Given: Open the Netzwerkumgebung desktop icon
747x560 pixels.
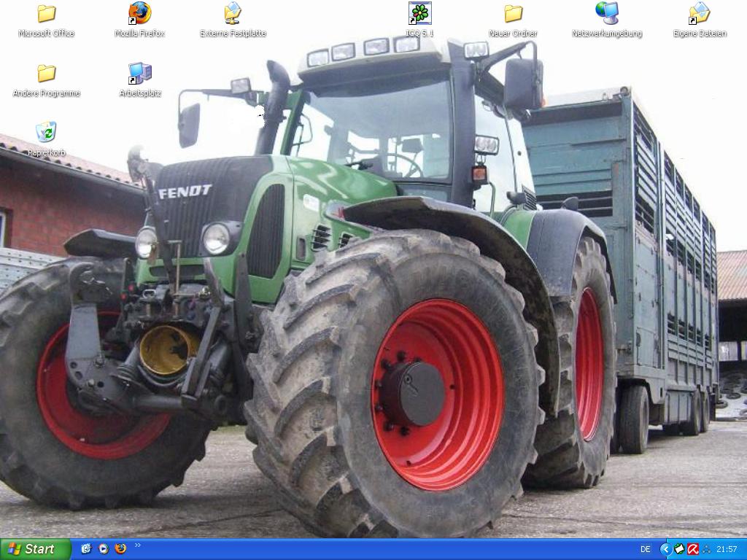Looking at the screenshot, I should click(606, 14).
